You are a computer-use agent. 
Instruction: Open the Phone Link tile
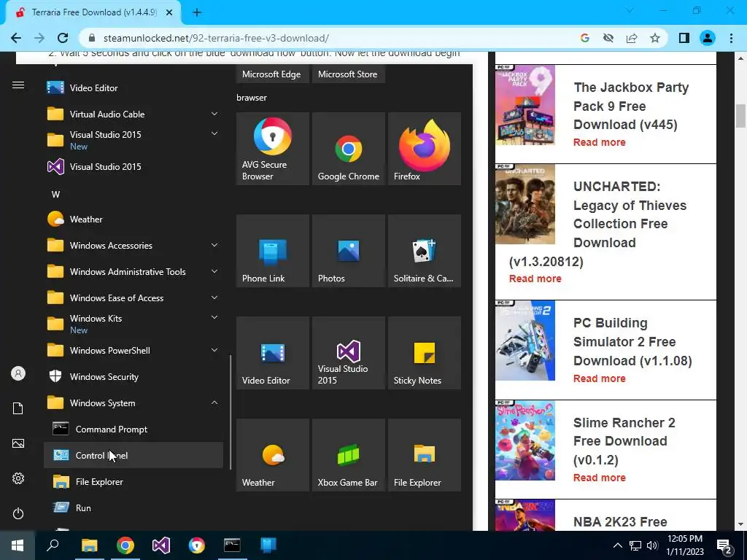[x=273, y=251]
